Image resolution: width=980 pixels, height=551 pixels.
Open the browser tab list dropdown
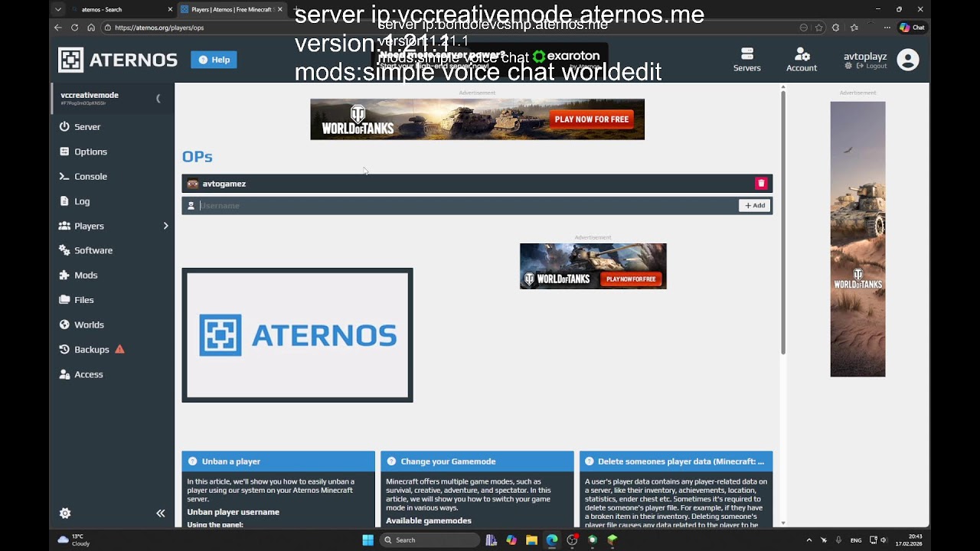pyautogui.click(x=58, y=9)
